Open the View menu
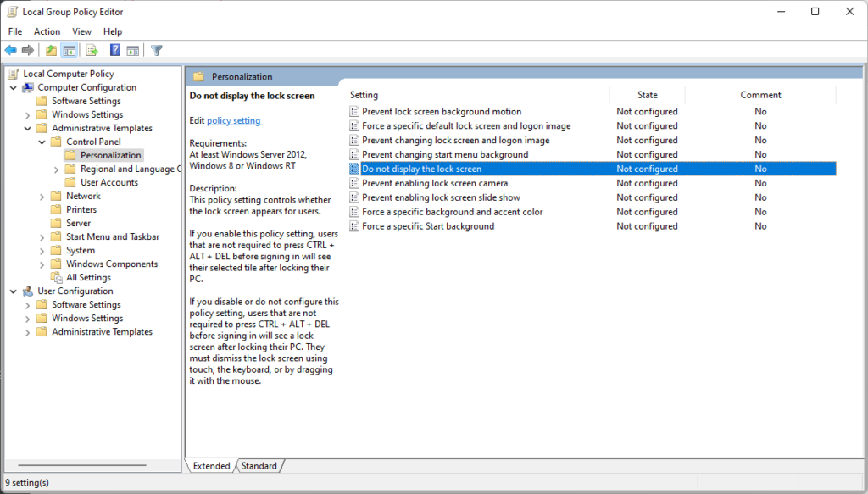868x494 pixels. pos(81,31)
